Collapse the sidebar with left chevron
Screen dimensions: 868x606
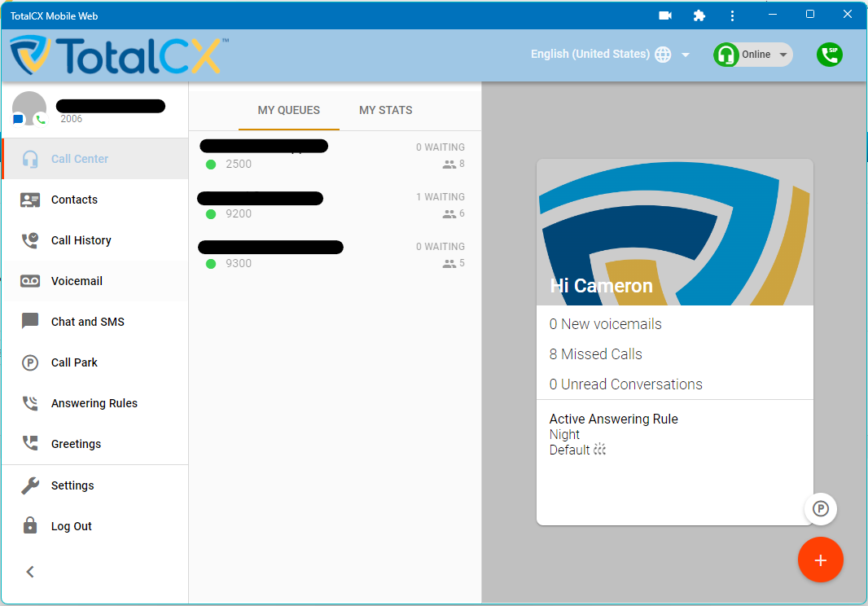[30, 572]
